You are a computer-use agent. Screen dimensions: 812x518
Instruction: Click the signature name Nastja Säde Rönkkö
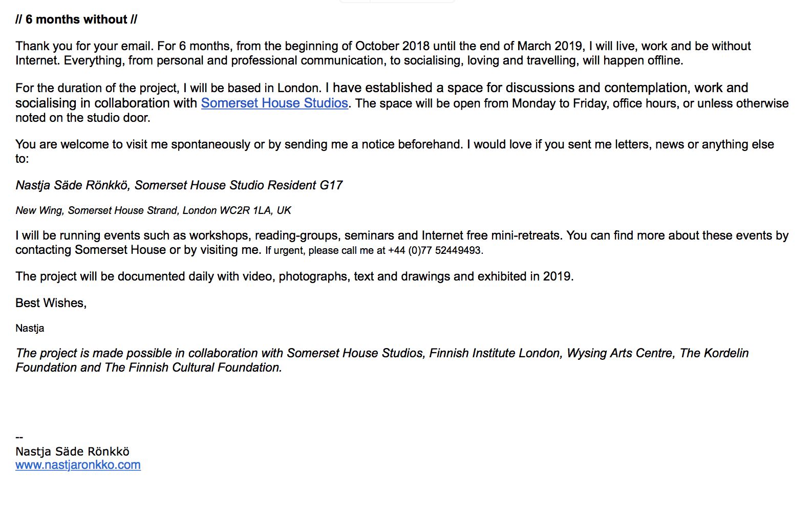pos(72,451)
